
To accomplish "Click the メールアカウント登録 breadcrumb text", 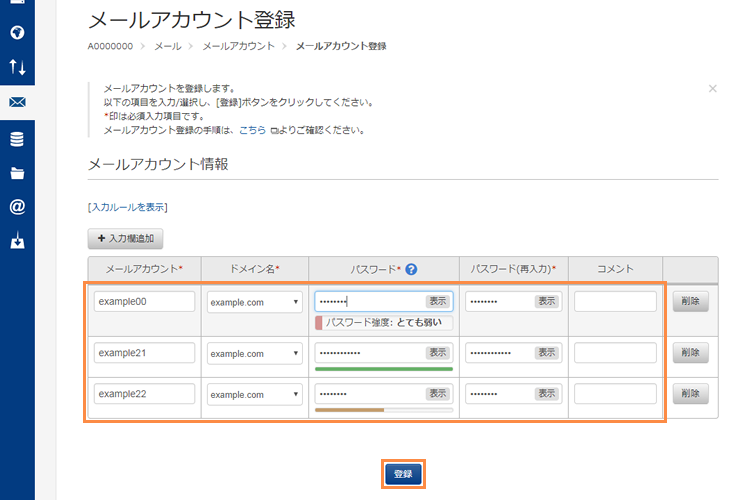I will [341, 46].
